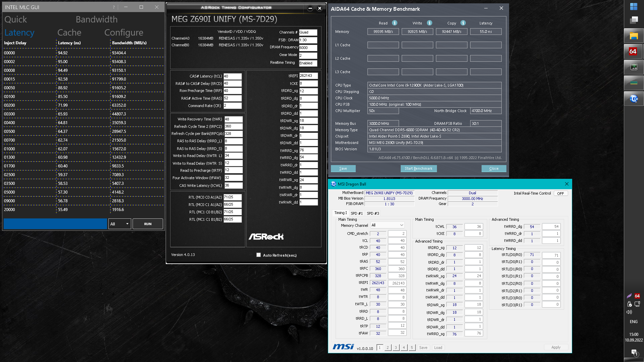Click Close button in AIDA64 benchmark
The width and height of the screenshot is (644, 362).
[x=494, y=168]
